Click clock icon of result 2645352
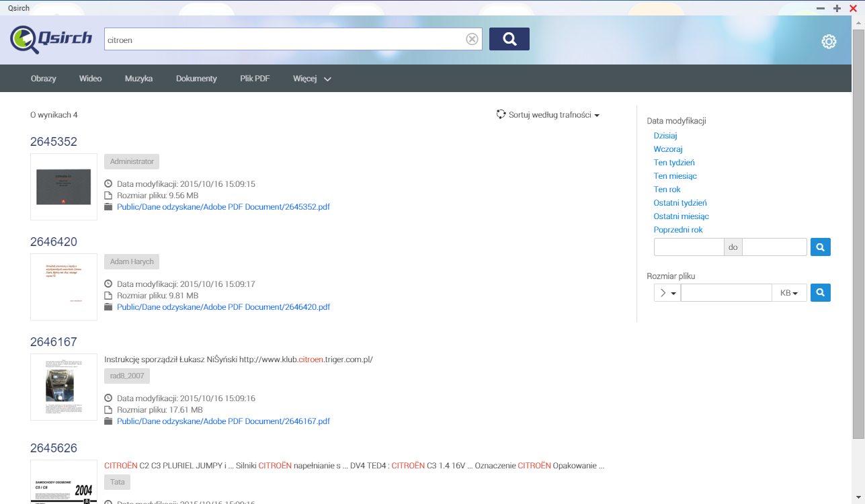Viewport: 865px width, 504px height. click(108, 184)
